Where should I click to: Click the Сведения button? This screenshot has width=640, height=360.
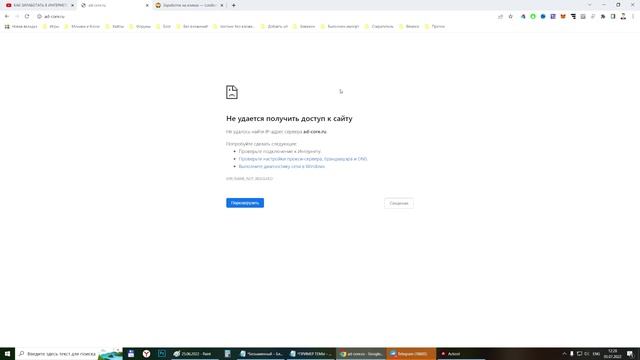coord(399,203)
